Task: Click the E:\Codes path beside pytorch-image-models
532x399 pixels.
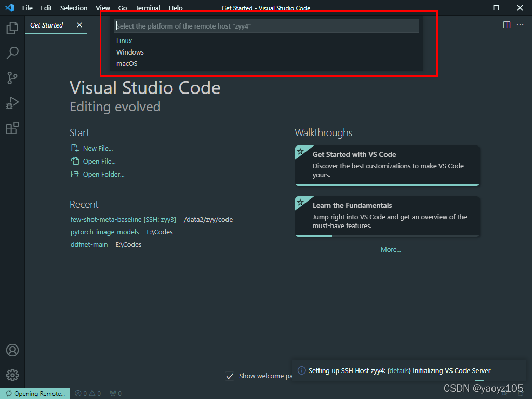Action: [160, 232]
